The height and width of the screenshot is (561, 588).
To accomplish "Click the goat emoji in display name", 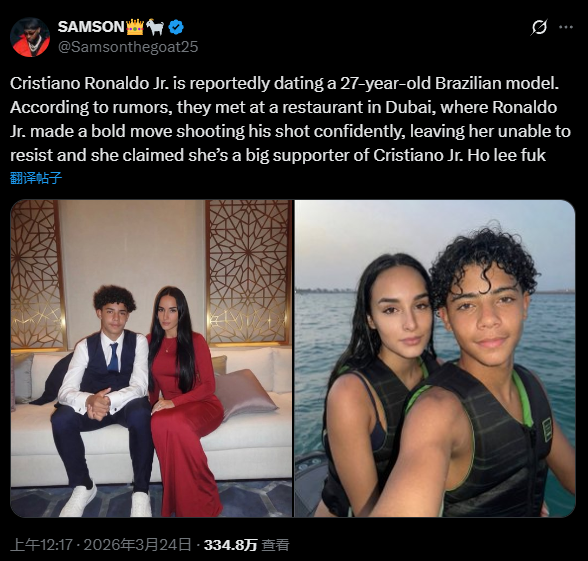I will (x=155, y=27).
